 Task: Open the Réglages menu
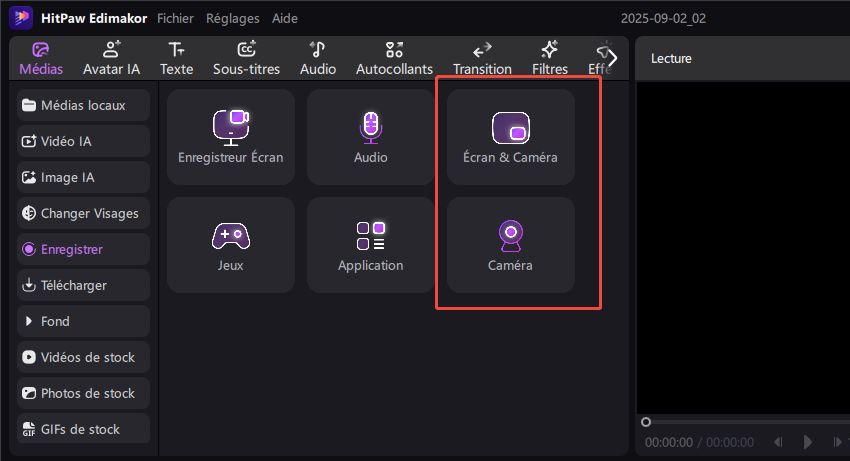point(232,18)
